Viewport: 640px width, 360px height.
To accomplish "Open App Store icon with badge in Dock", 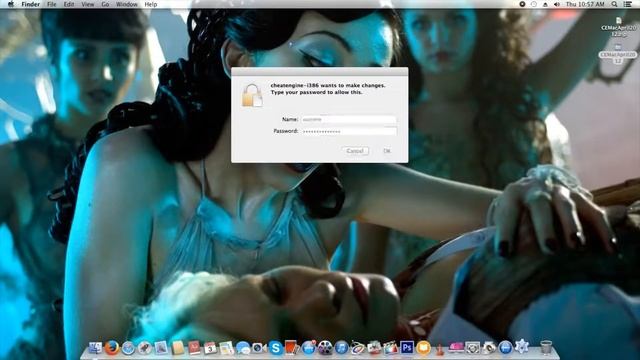I will pos(309,348).
